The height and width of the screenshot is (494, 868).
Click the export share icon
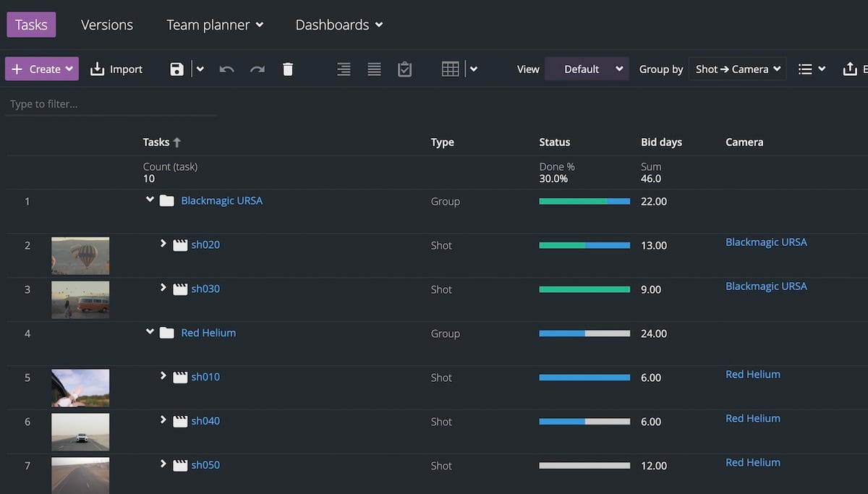click(x=850, y=69)
